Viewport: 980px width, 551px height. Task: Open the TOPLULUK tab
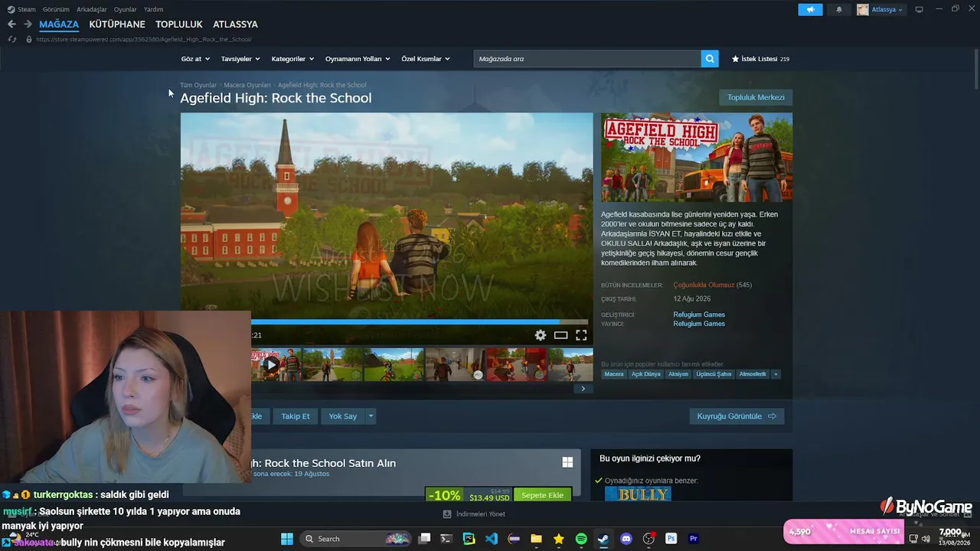click(x=179, y=24)
